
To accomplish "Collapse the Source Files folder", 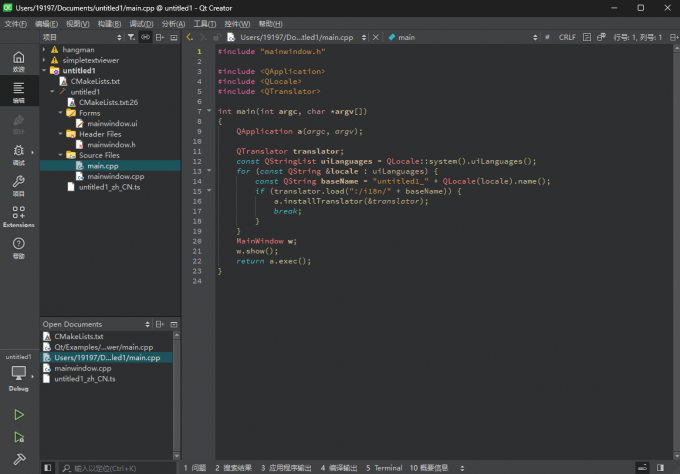I will click(x=61, y=155).
